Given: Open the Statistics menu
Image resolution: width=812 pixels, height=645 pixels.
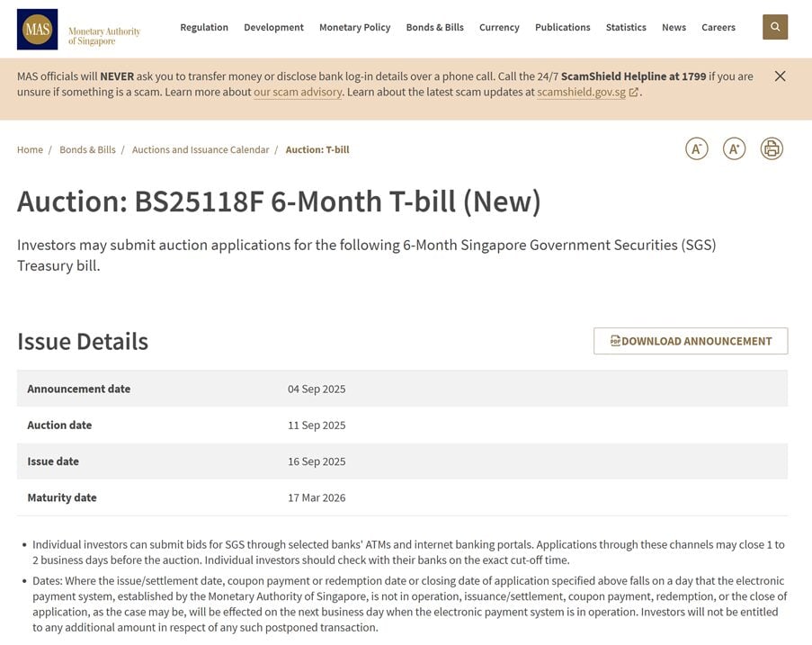Looking at the screenshot, I should 626,28.
